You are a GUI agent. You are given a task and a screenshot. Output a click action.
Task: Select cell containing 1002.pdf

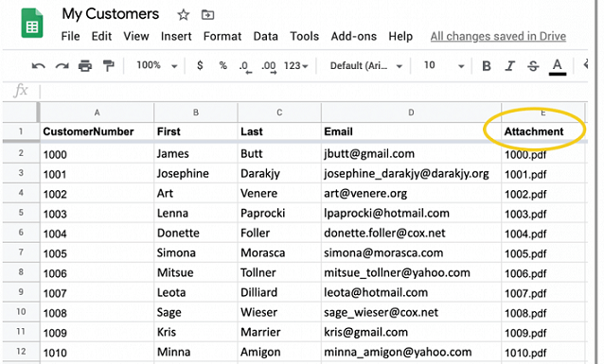pos(543,193)
